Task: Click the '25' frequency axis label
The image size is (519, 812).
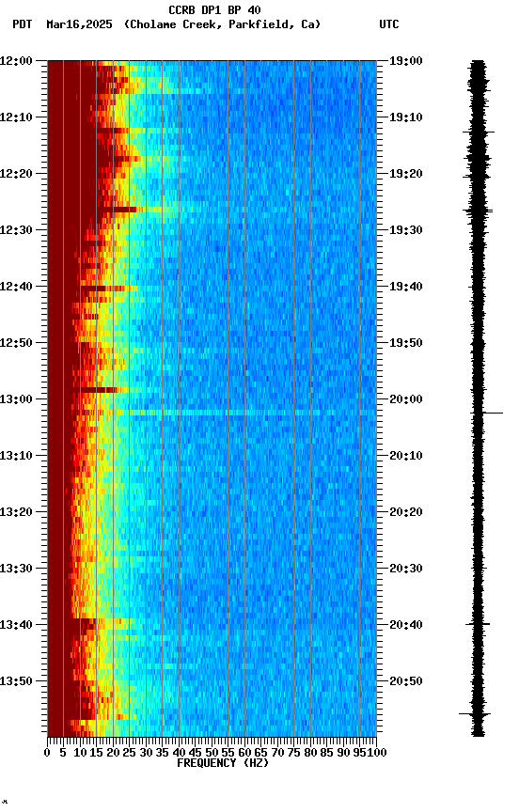Action: tap(129, 753)
